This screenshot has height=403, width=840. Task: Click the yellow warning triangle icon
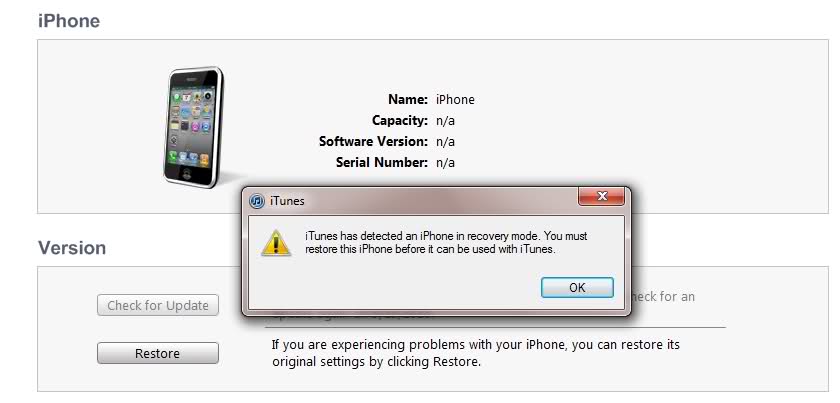276,243
